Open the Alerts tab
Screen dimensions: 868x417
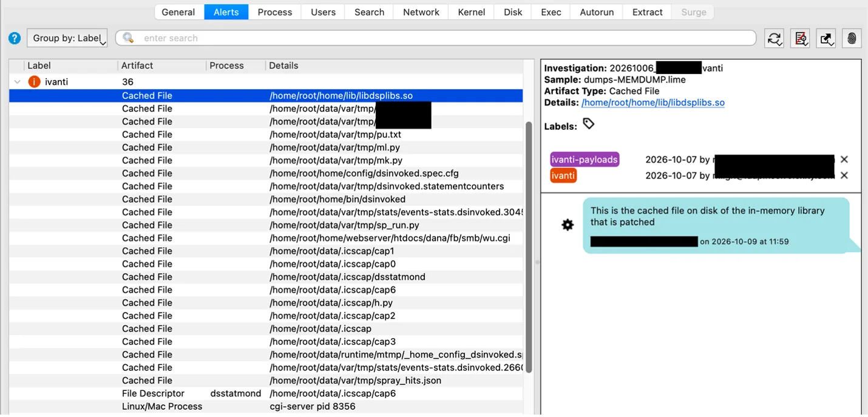[226, 12]
